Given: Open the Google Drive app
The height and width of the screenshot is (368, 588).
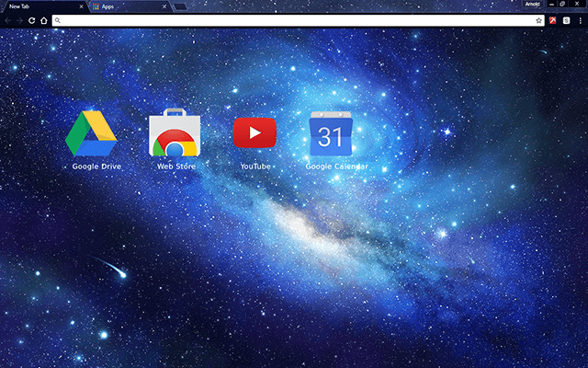Looking at the screenshot, I should point(91,134).
